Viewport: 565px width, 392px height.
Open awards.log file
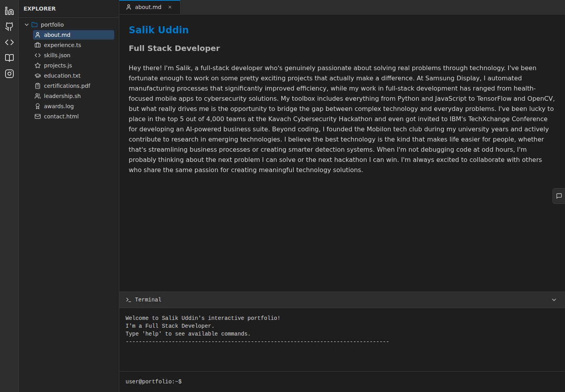point(73,106)
